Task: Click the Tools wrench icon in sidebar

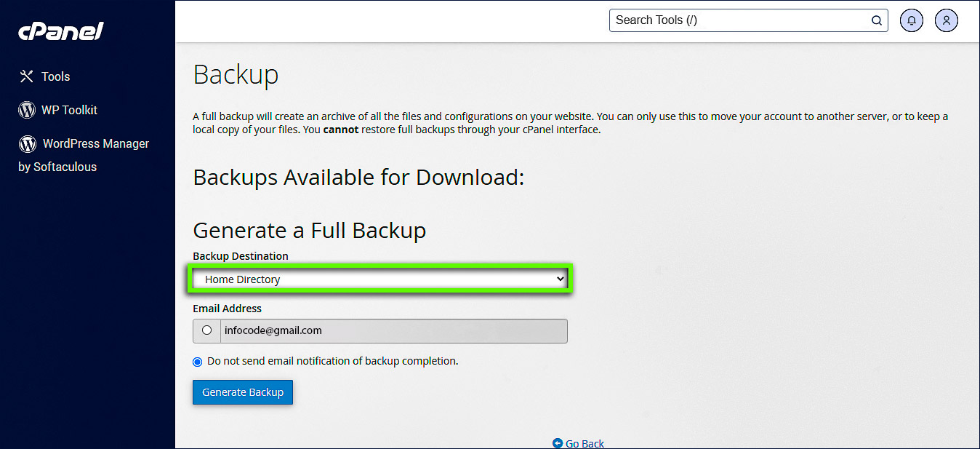Action: pyautogui.click(x=27, y=76)
